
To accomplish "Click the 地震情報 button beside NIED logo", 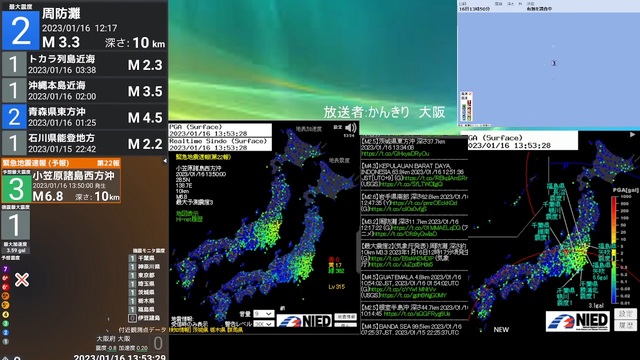I will coord(345,317).
